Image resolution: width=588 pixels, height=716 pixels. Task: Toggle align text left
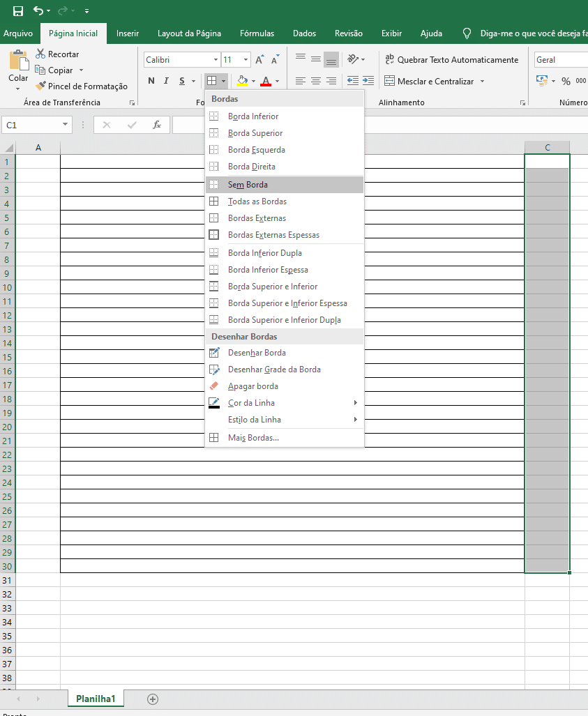[x=300, y=81]
